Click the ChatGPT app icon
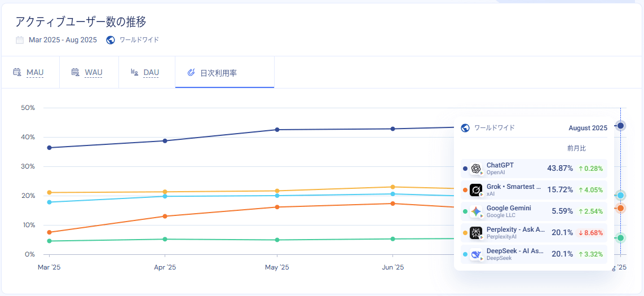The height and width of the screenshot is (296, 644). pyautogui.click(x=476, y=169)
